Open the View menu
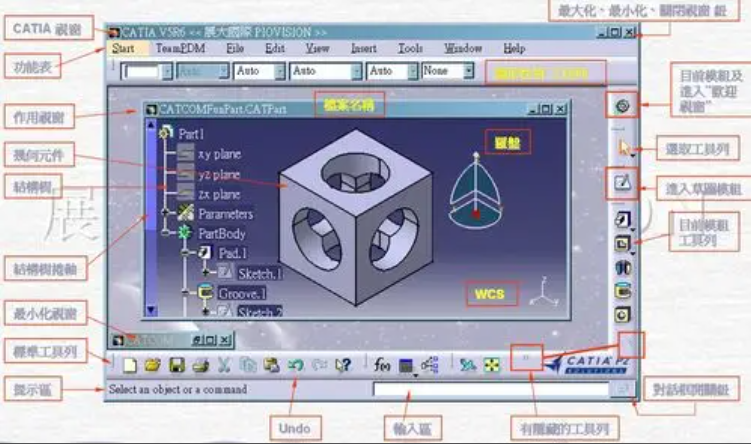 [318, 48]
